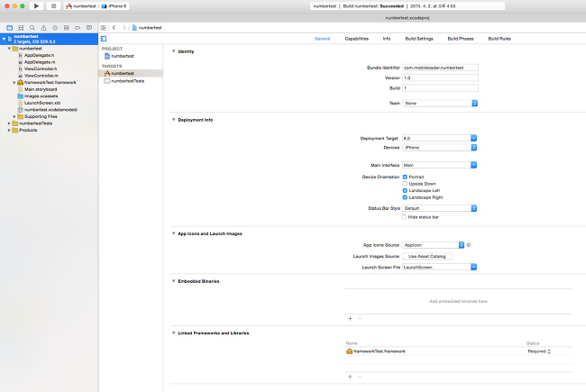Stop the running build
The image size is (586, 392).
pos(53,6)
